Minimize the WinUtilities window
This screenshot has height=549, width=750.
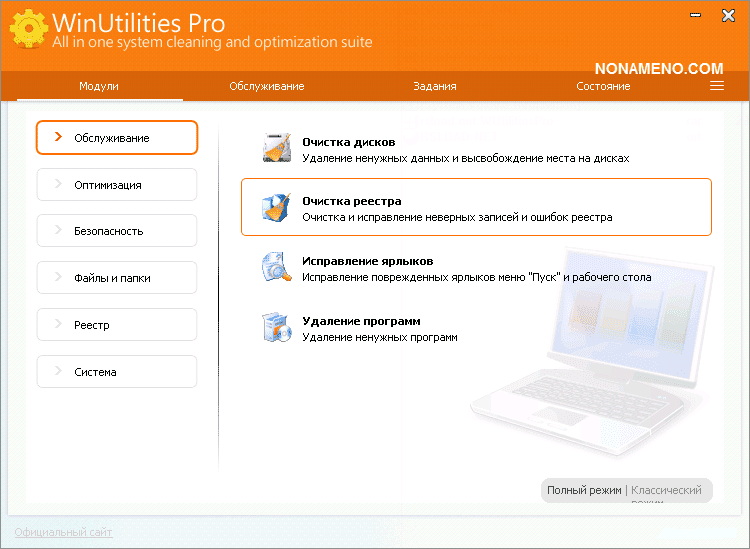pos(693,17)
